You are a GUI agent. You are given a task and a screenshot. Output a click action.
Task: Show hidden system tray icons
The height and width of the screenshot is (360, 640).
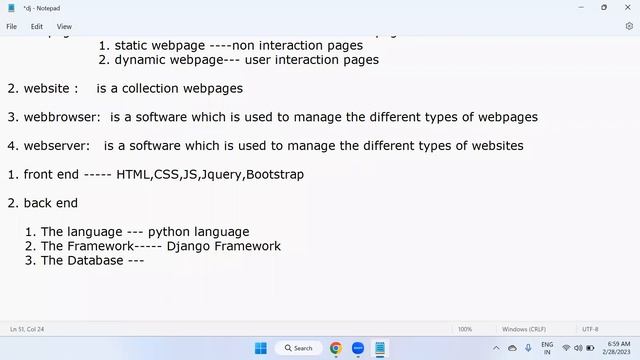(x=496, y=348)
